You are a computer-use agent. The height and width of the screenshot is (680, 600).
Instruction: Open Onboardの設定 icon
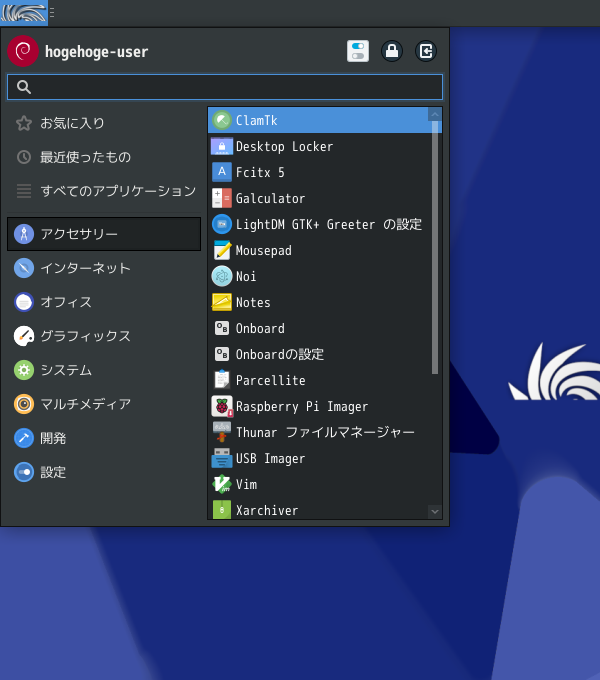[x=222, y=354]
